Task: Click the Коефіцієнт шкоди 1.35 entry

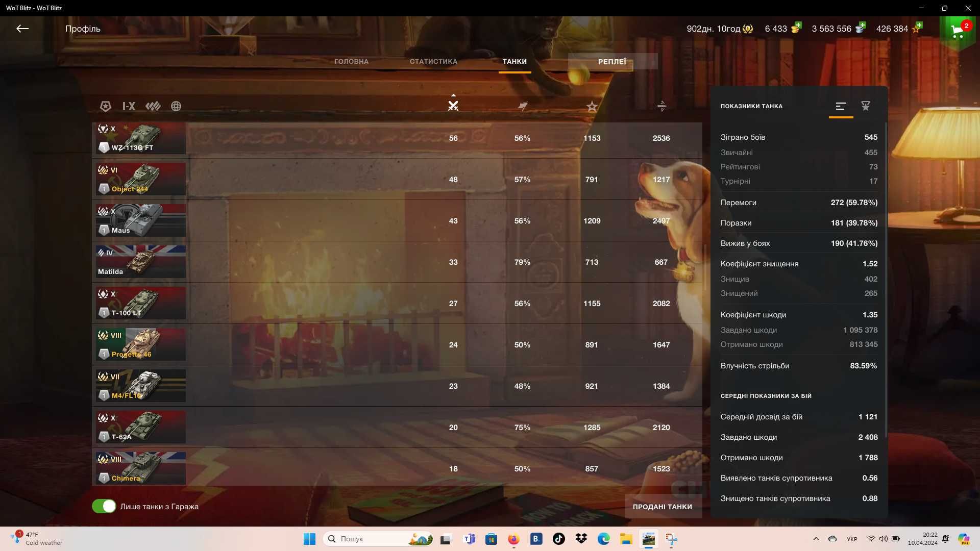Action: click(x=799, y=315)
